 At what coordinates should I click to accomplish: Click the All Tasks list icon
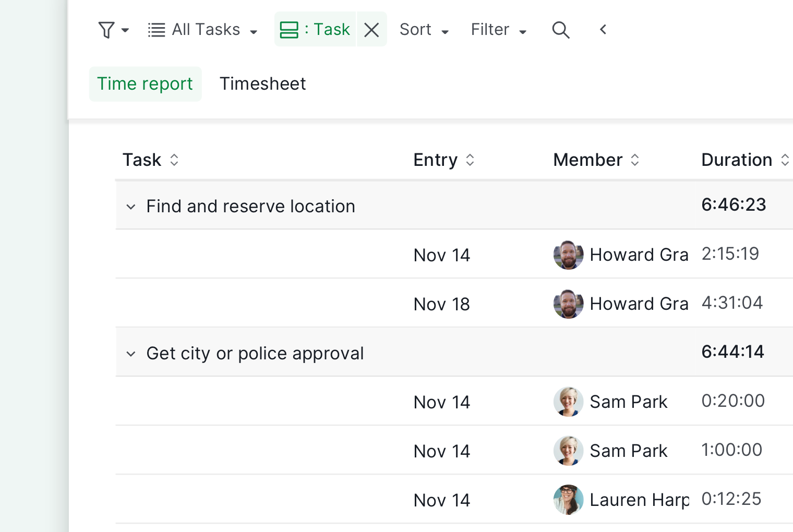coord(155,29)
